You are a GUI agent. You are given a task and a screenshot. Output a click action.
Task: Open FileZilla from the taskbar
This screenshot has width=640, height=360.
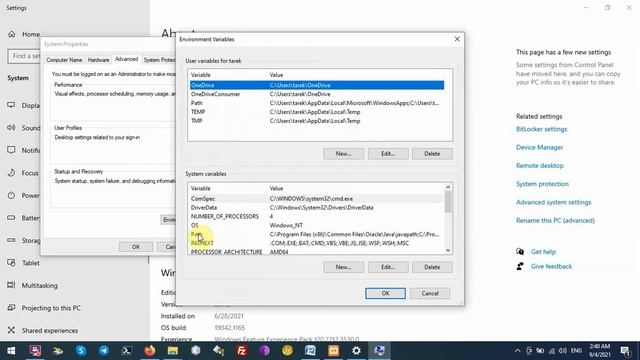(242, 351)
